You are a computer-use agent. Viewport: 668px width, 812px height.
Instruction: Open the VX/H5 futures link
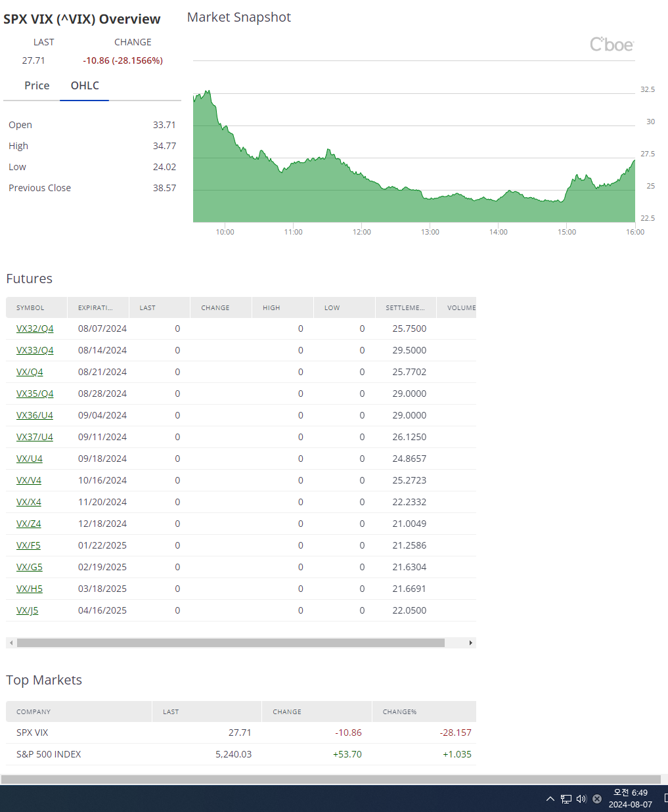coord(30,589)
